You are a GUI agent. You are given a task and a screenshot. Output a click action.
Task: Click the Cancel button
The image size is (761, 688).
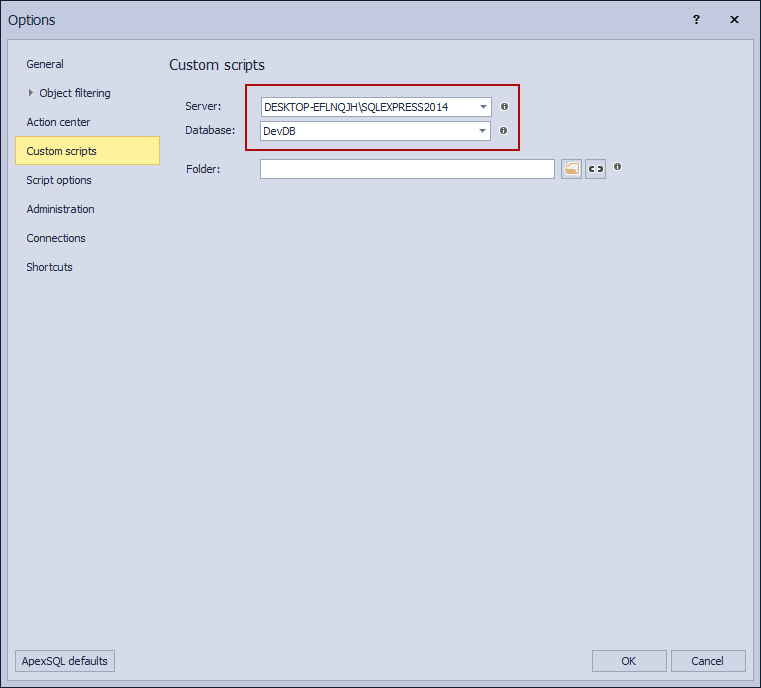click(708, 661)
